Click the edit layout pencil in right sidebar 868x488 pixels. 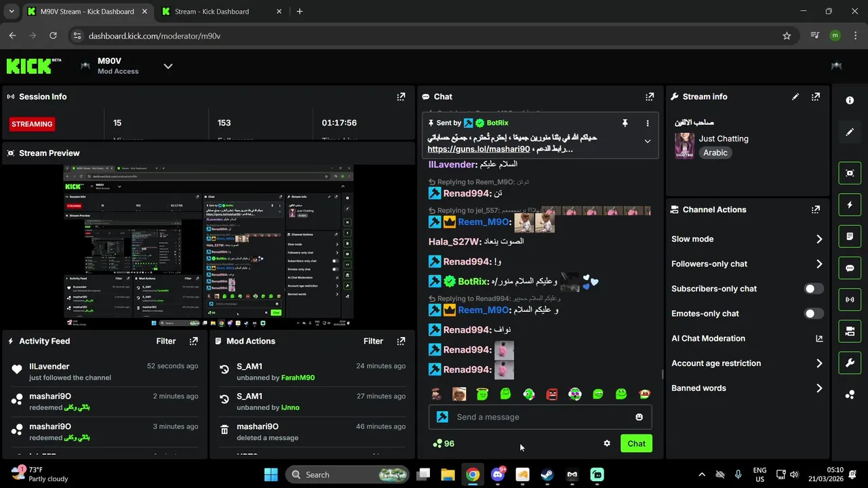(850, 132)
